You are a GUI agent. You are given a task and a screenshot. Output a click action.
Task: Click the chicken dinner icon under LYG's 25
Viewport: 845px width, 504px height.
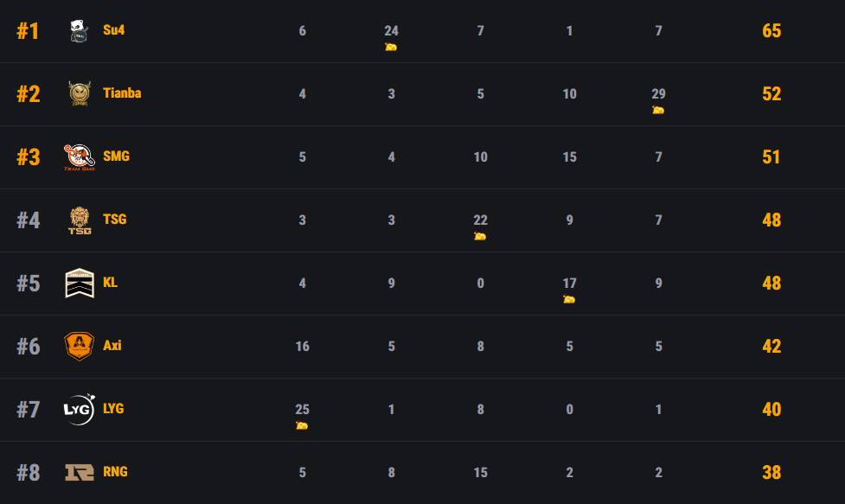click(302, 425)
